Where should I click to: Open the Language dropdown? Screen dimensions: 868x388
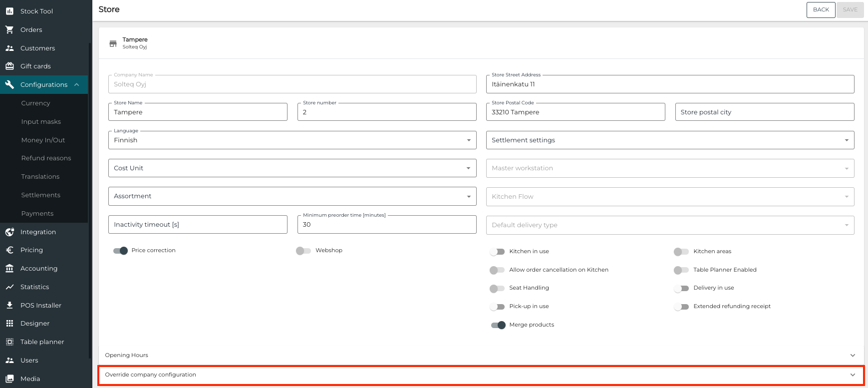coord(292,140)
